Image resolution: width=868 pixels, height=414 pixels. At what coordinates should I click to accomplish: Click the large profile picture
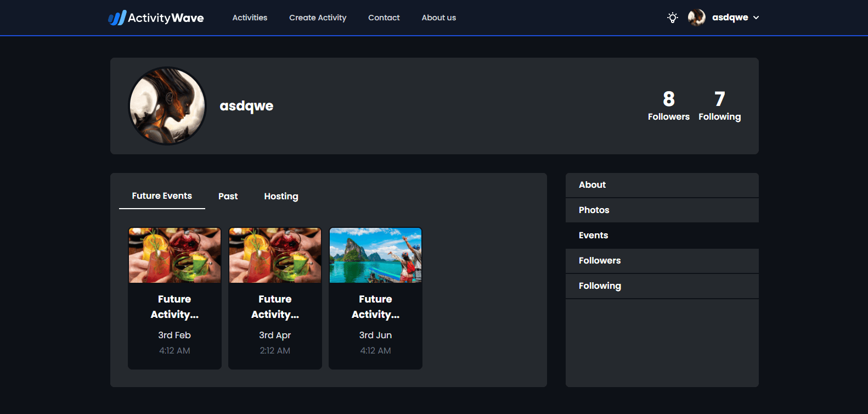(x=167, y=106)
